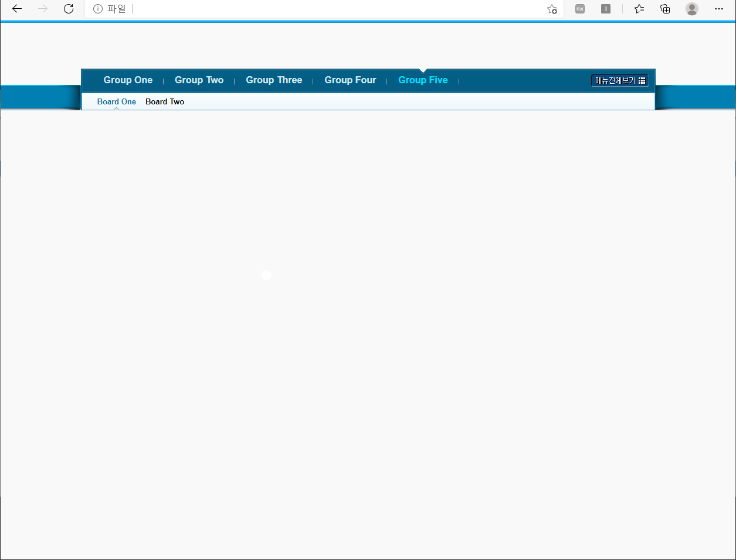
Task: Open the Group Four menu
Action: pyautogui.click(x=350, y=80)
